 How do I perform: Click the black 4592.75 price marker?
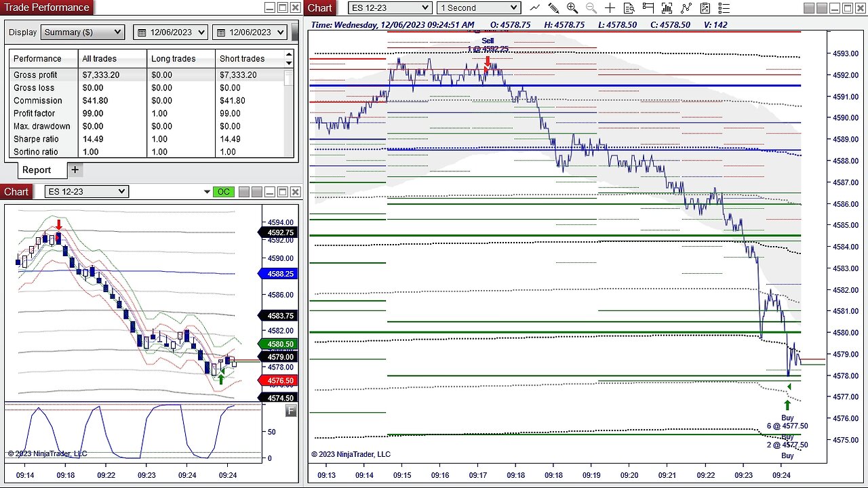coord(277,232)
